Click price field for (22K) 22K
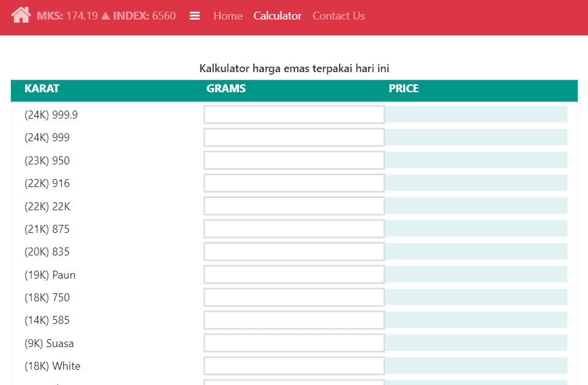Image resolution: width=588 pixels, height=385 pixels. pyautogui.click(x=476, y=206)
